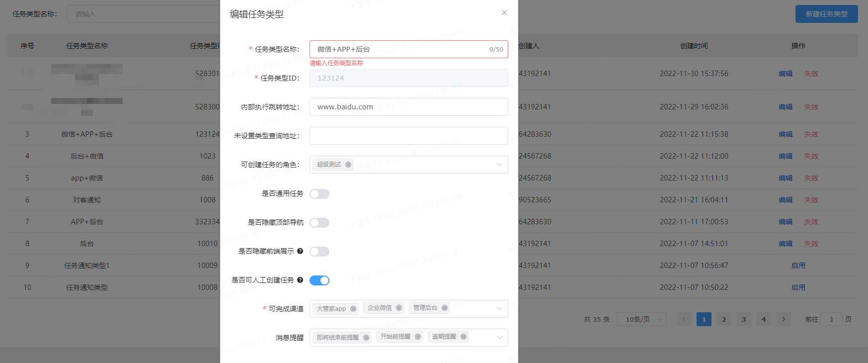Go to page 1
This screenshot has width=868, height=363.
click(x=704, y=319)
